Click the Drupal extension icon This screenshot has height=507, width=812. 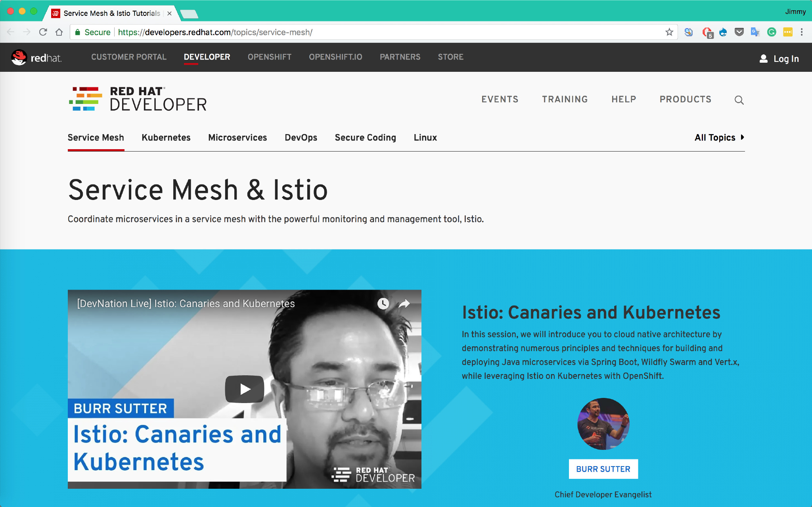tap(723, 32)
